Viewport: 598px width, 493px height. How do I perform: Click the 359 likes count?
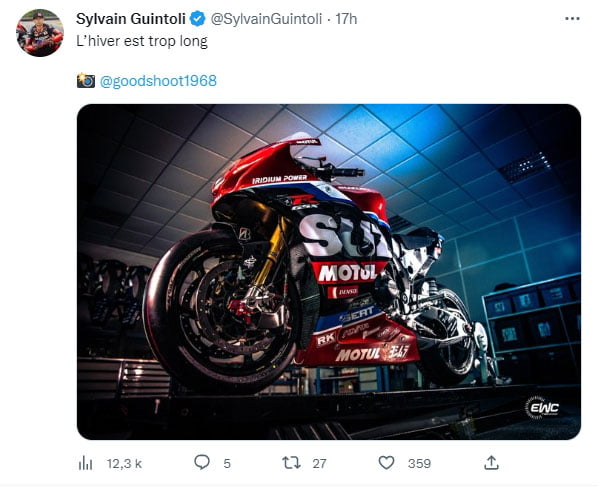419,464
